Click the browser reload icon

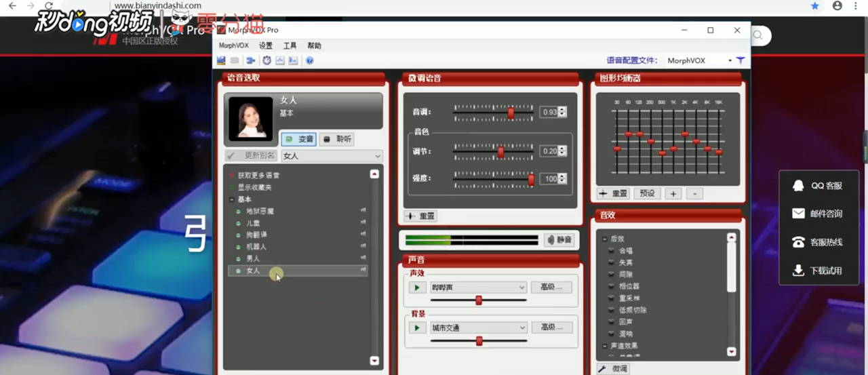tap(49, 5)
